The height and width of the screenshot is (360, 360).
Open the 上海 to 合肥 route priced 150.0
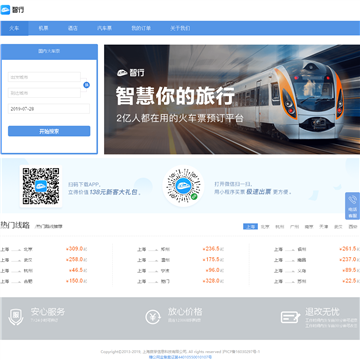pos(44,281)
